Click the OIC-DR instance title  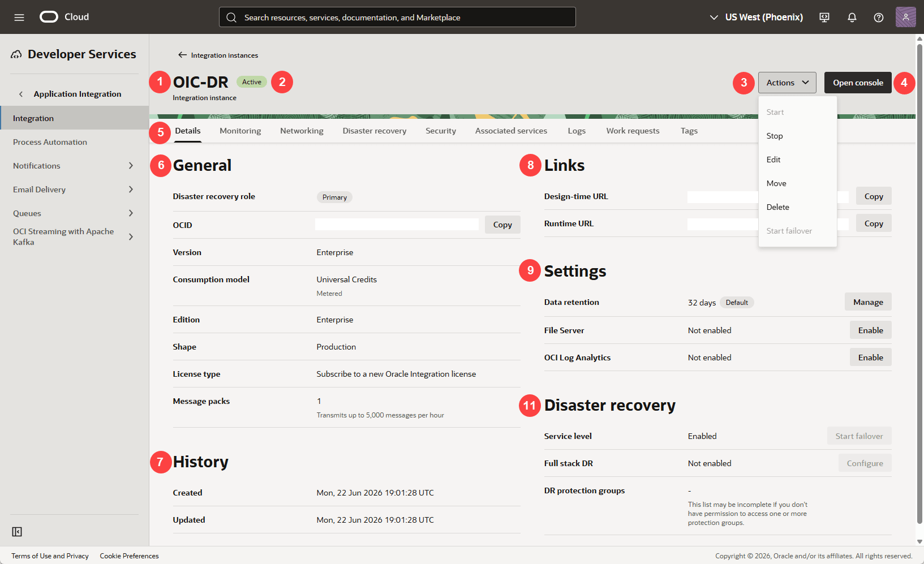(200, 82)
